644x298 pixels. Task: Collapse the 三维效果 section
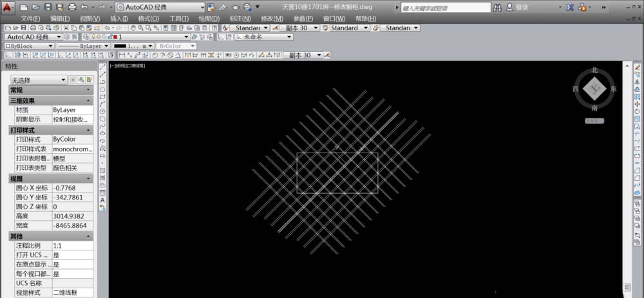tap(88, 100)
